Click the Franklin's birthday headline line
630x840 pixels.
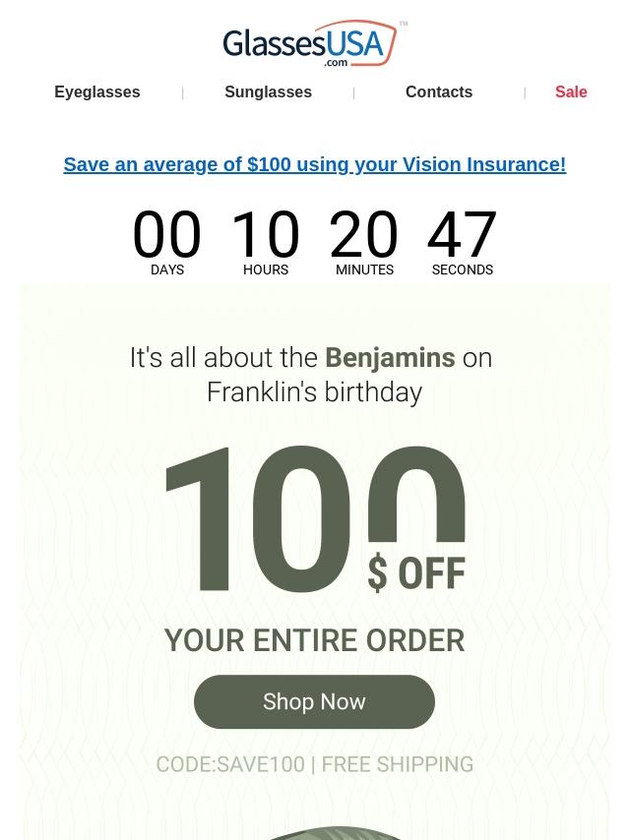[314, 392]
